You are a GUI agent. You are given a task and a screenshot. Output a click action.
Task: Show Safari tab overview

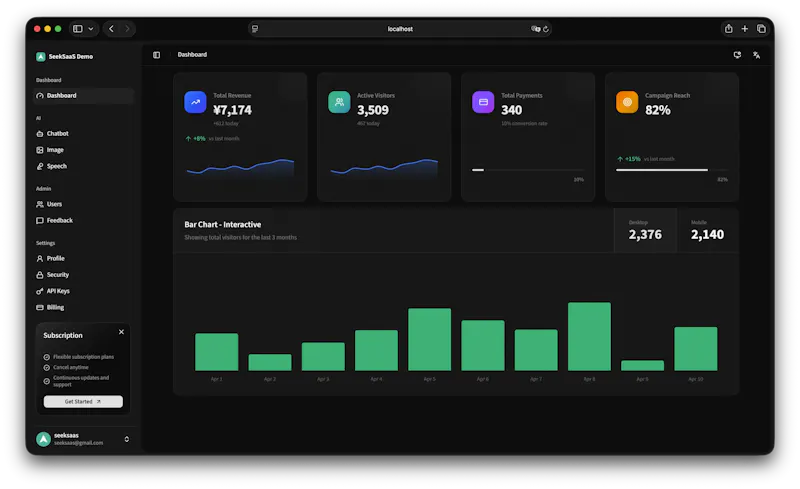761,29
